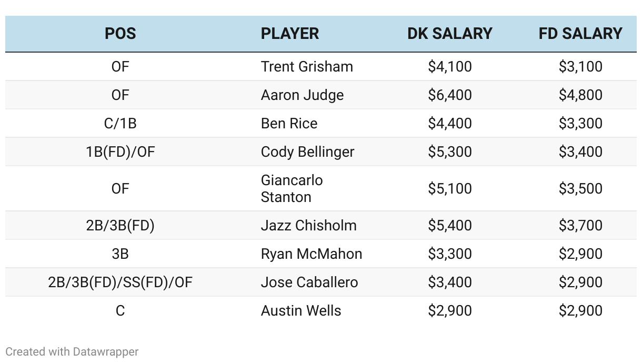Image resolution: width=642 pixels, height=364 pixels.
Task: Select the Aaron Judge player name
Action: click(302, 95)
